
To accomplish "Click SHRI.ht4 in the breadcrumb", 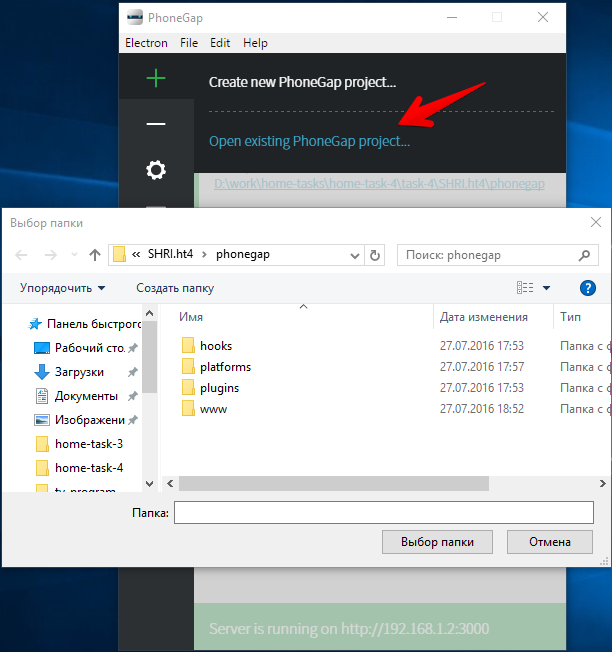I will pyautogui.click(x=170, y=254).
